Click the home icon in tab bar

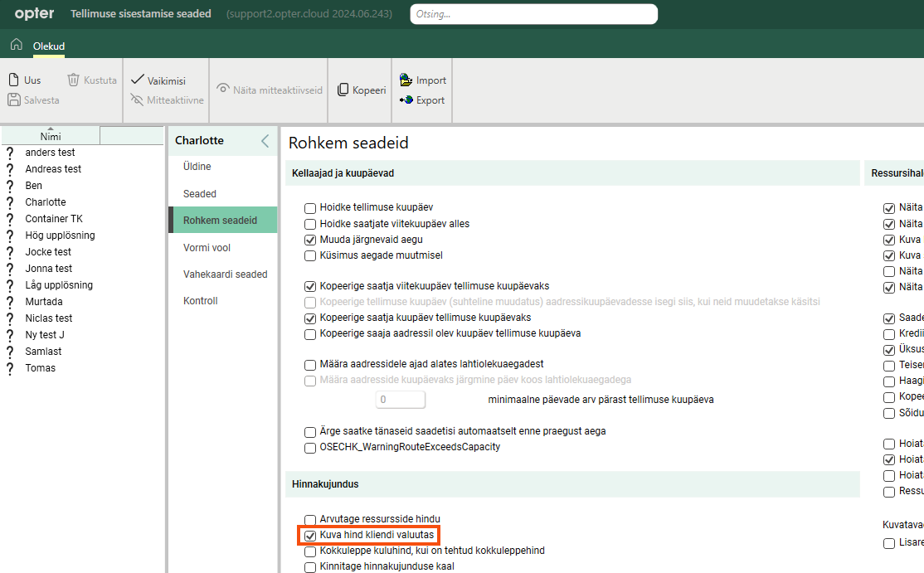(x=16, y=45)
